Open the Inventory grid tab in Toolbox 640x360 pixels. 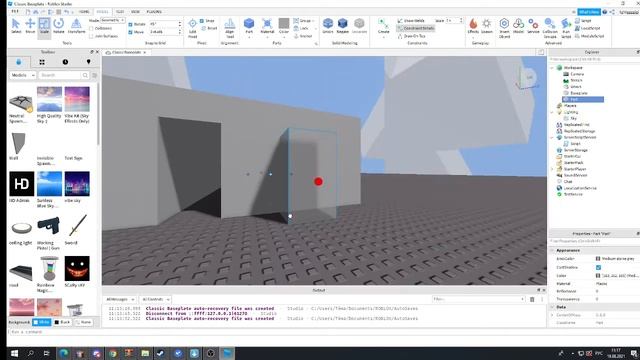pos(42,62)
